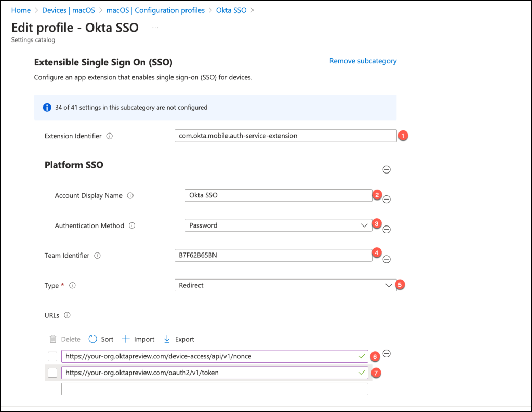Click Import in the URLs toolbar

tap(138, 339)
